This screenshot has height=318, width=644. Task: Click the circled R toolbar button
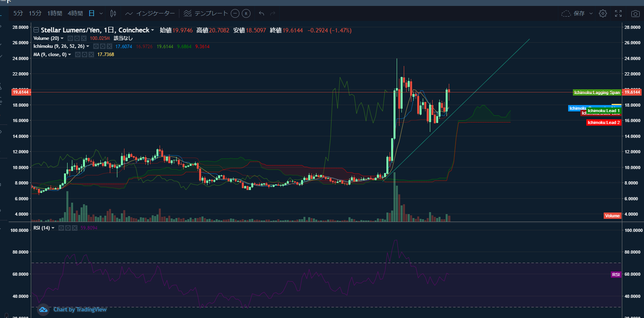pyautogui.click(x=246, y=13)
